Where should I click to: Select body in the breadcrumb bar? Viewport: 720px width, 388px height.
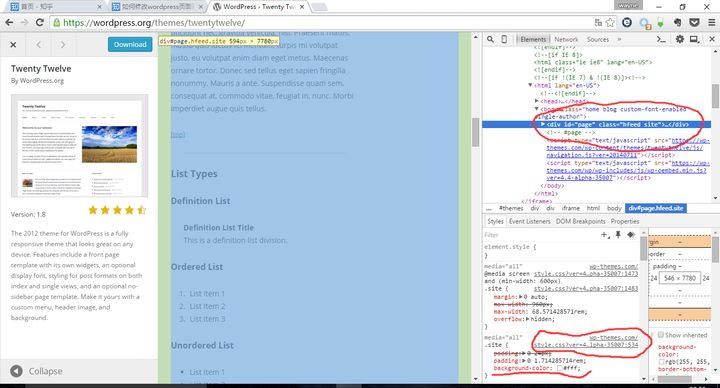[614, 208]
